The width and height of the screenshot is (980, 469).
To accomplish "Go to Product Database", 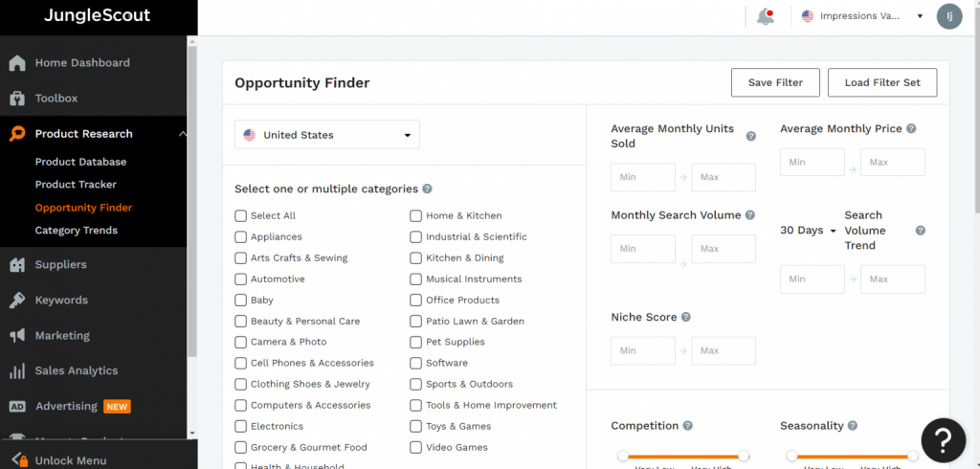I will pyautogui.click(x=80, y=162).
